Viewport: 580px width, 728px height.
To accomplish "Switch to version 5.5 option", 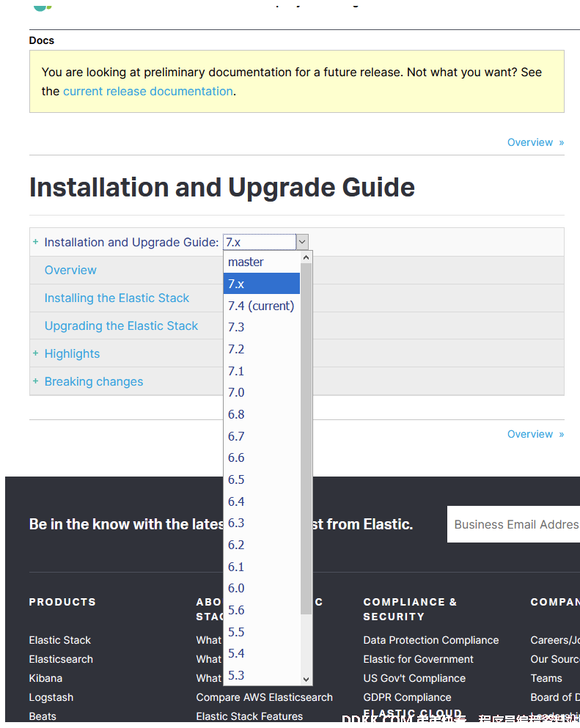I will click(x=262, y=632).
